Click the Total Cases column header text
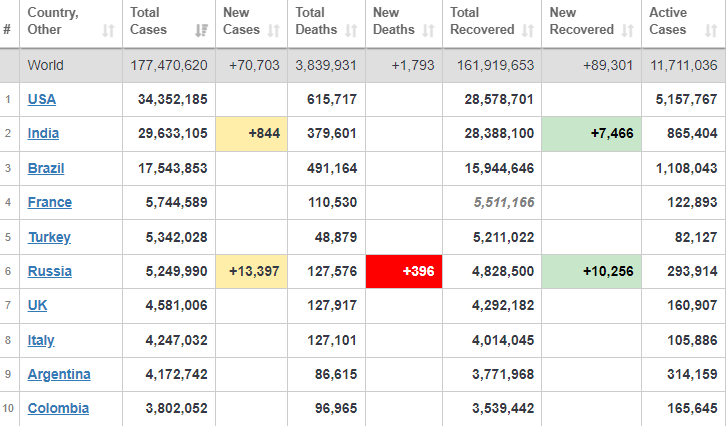 click(x=148, y=21)
